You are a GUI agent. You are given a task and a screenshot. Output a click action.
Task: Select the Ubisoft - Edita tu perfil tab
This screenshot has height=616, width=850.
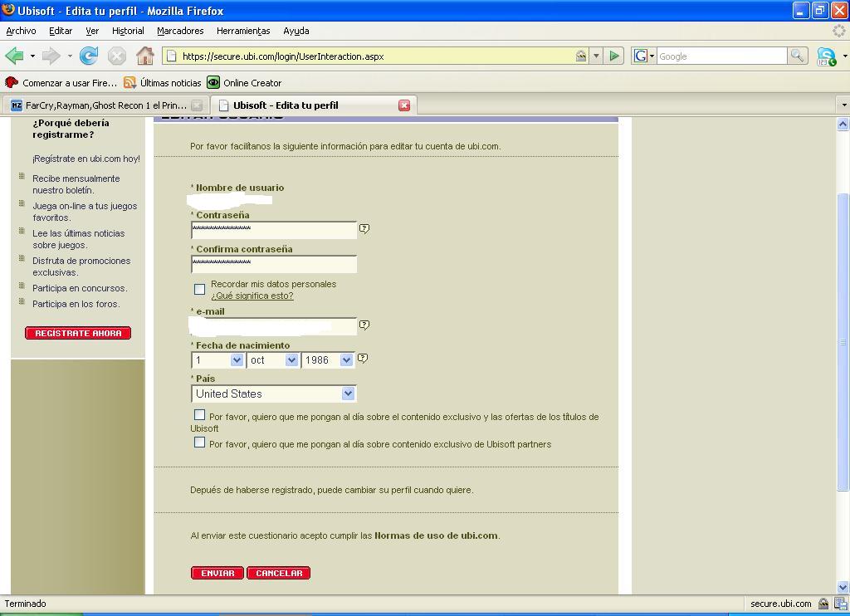coord(315,105)
